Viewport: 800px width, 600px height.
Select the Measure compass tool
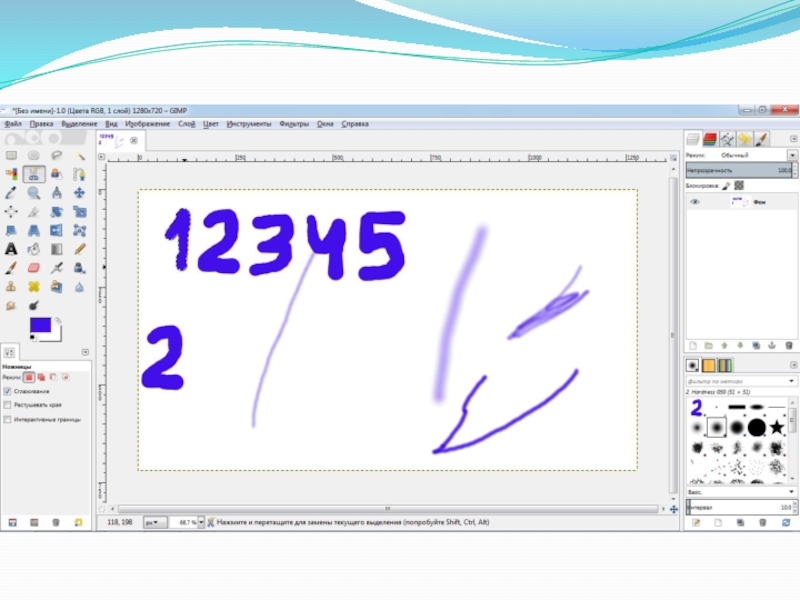tap(57, 193)
